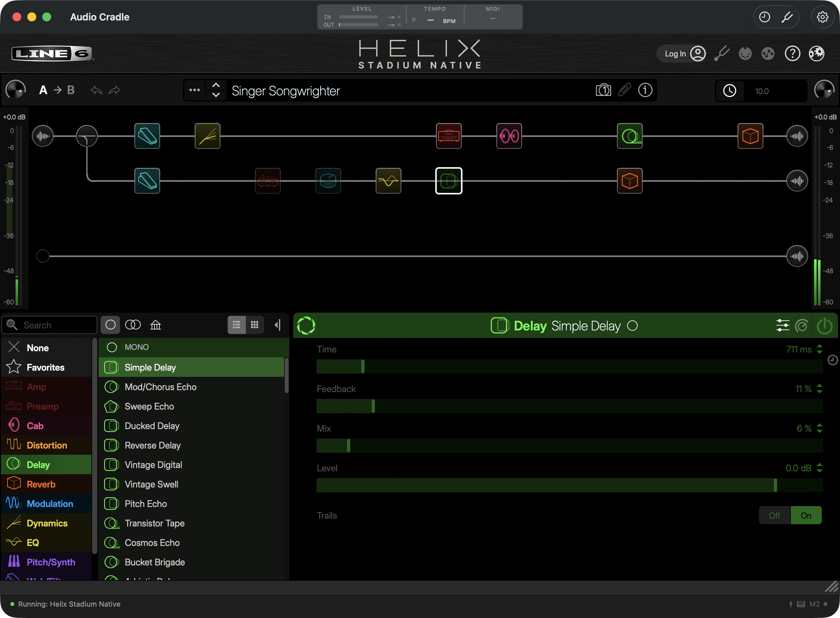The height and width of the screenshot is (618, 840).
Task: Select the wah pedal block on path one
Action: point(147,136)
